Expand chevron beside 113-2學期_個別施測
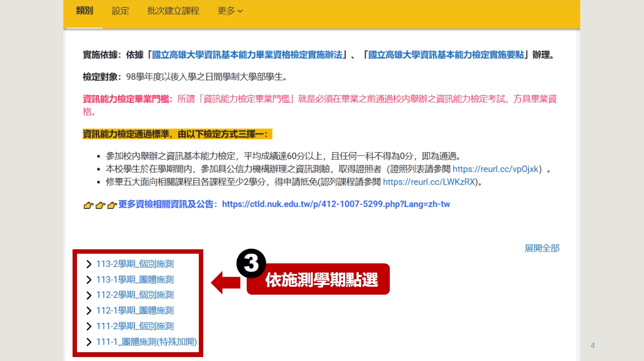 [89, 264]
